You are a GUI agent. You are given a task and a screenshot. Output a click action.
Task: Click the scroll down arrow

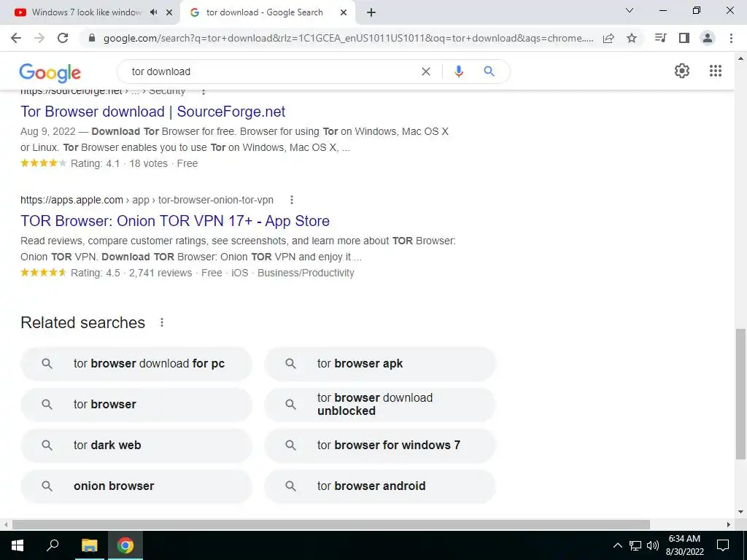pos(740,513)
